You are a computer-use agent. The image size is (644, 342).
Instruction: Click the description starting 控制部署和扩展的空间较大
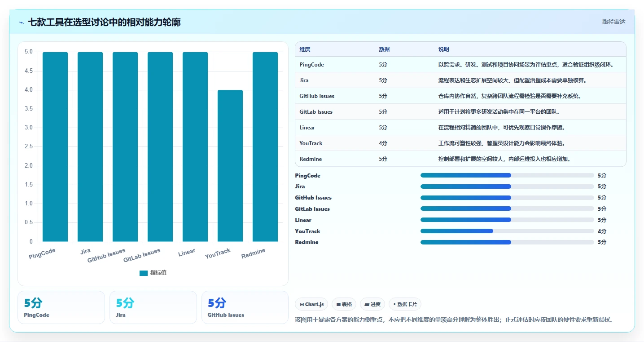point(504,159)
